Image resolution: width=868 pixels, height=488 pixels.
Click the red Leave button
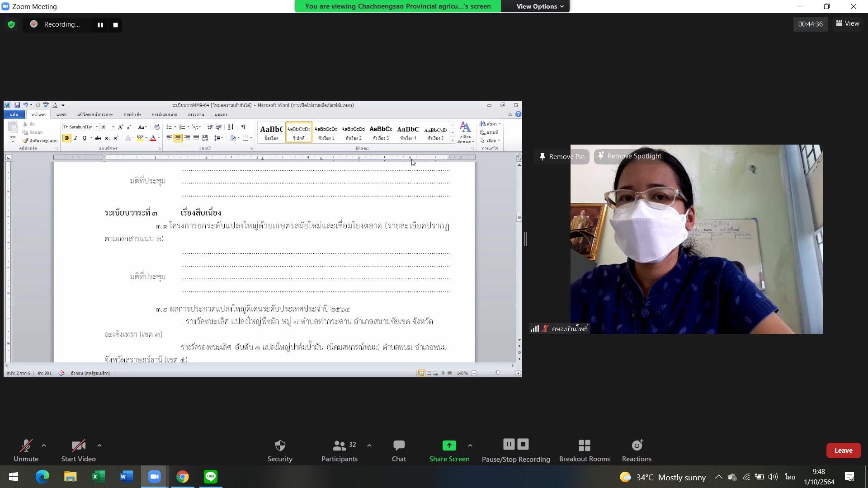click(843, 450)
